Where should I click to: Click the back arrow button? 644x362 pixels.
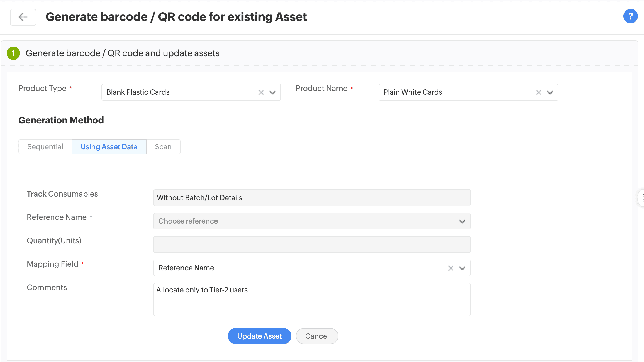[23, 17]
